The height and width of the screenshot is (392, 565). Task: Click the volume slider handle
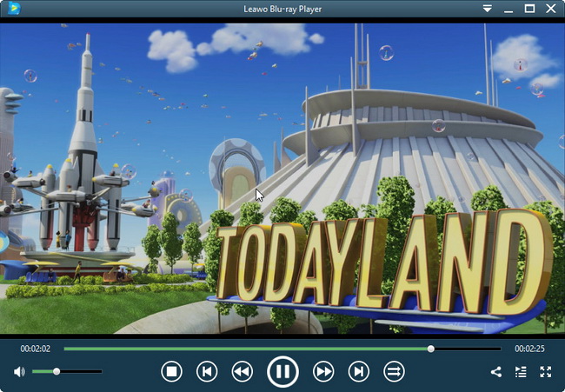tap(56, 371)
